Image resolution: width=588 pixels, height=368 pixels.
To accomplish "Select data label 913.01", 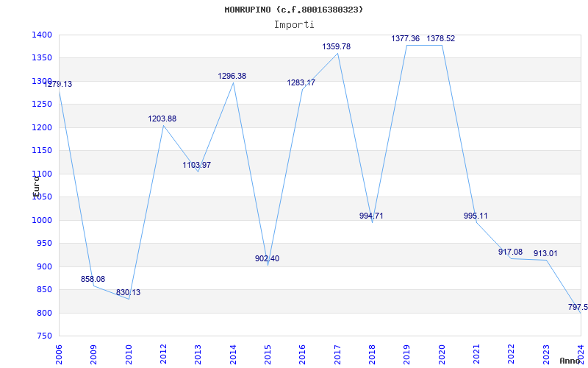I will 545,253.
